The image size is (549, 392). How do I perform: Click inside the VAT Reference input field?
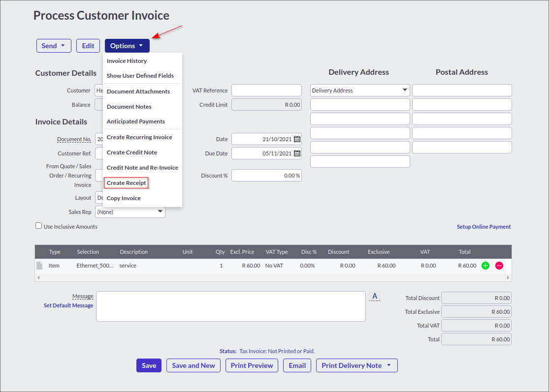pyautogui.click(x=266, y=90)
